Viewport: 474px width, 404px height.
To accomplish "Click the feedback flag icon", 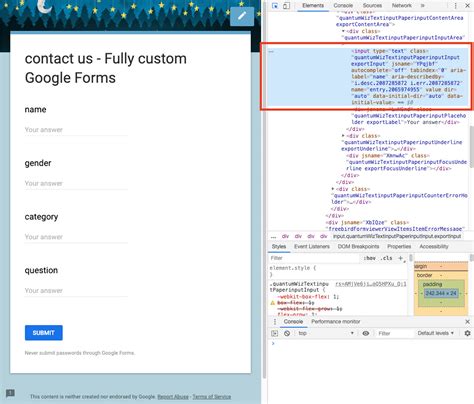I will 10,393.
